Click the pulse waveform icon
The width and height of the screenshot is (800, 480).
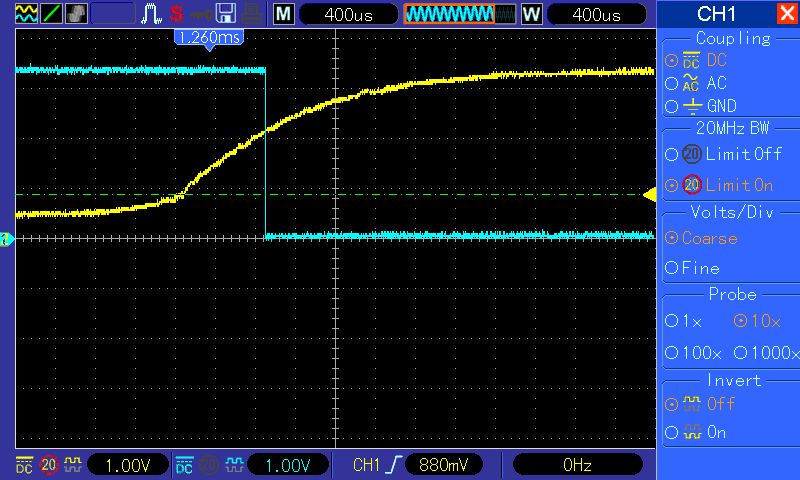(151, 14)
